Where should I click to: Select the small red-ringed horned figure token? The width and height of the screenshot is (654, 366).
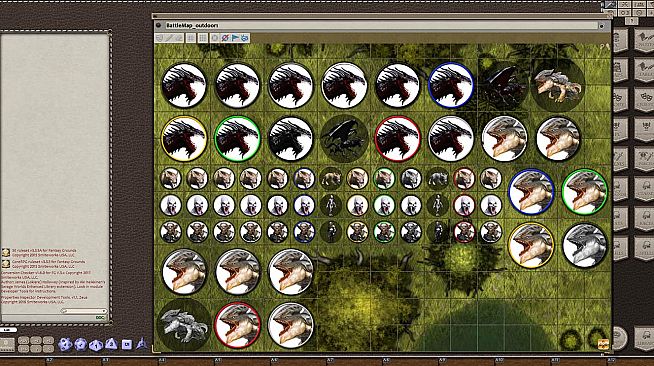(x=464, y=232)
